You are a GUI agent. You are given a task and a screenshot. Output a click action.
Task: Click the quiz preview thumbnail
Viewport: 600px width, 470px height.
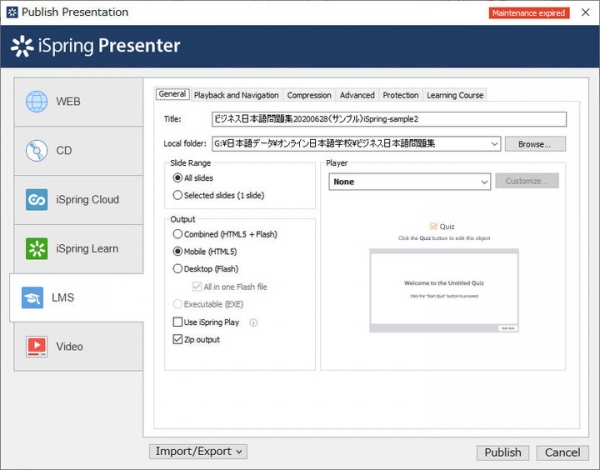[x=444, y=290]
